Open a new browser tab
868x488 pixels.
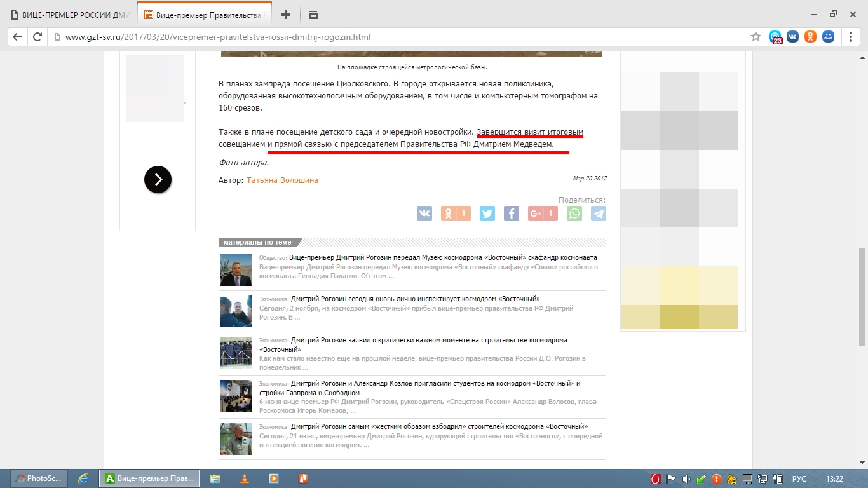pyautogui.click(x=286, y=15)
